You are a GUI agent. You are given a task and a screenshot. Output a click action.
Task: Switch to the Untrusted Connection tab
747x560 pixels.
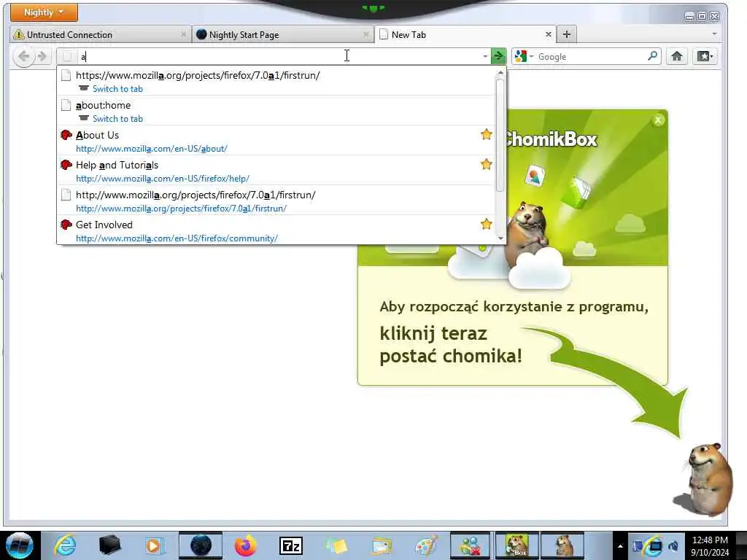point(100,35)
